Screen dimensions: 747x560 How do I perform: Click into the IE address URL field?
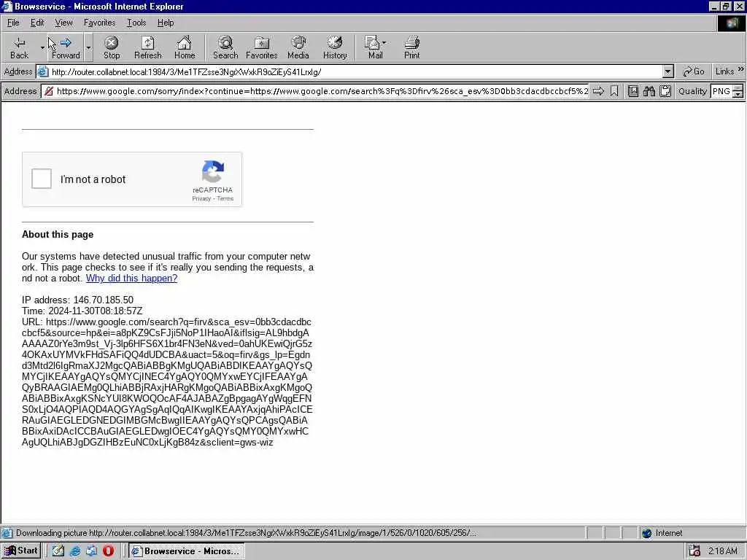click(356, 72)
